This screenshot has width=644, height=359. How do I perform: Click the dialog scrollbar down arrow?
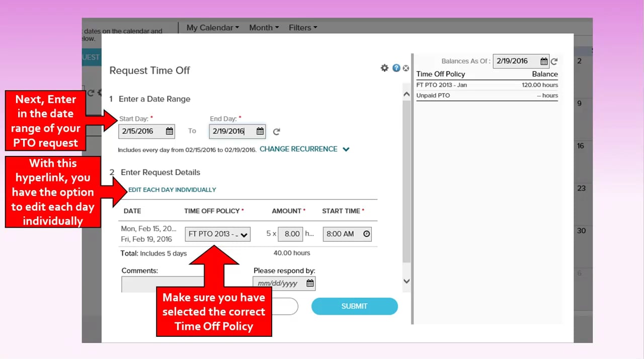[407, 281]
